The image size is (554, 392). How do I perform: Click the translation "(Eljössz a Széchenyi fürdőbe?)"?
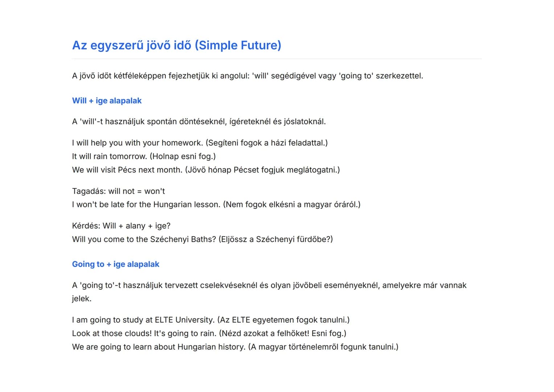275,240
